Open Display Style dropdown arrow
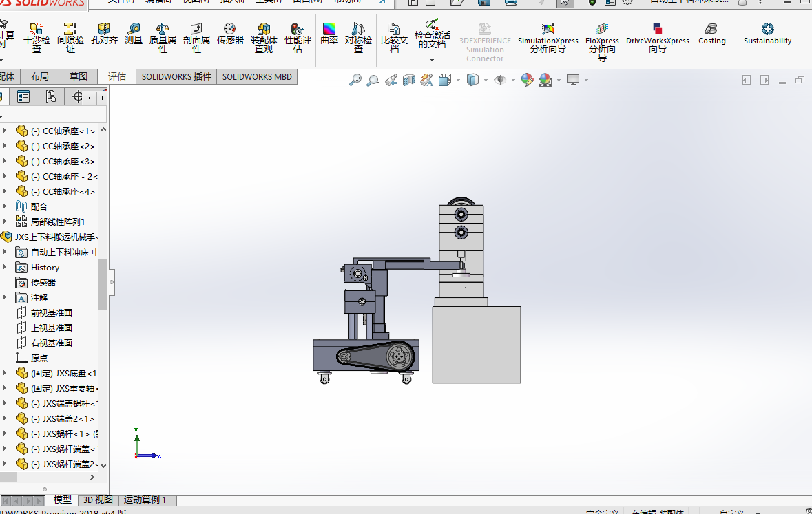The image size is (812, 514). (x=486, y=81)
